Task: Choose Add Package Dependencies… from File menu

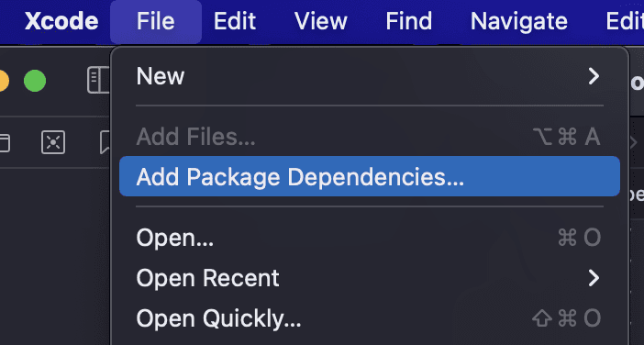Action: coord(369,176)
